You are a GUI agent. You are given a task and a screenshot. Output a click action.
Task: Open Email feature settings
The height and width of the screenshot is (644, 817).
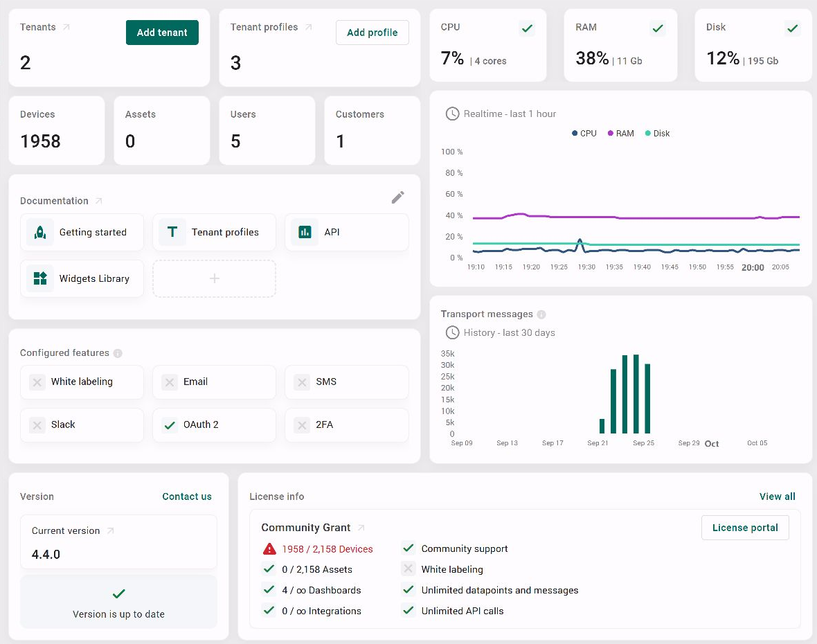[214, 382]
